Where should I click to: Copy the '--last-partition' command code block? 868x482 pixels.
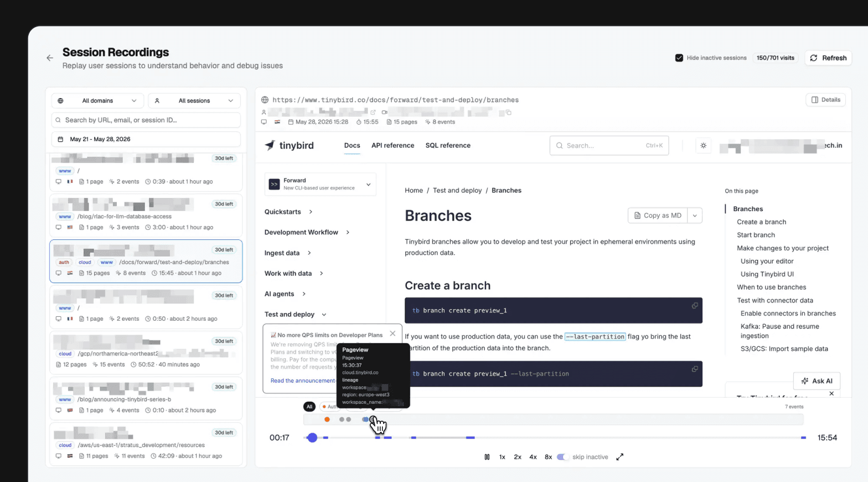point(695,369)
